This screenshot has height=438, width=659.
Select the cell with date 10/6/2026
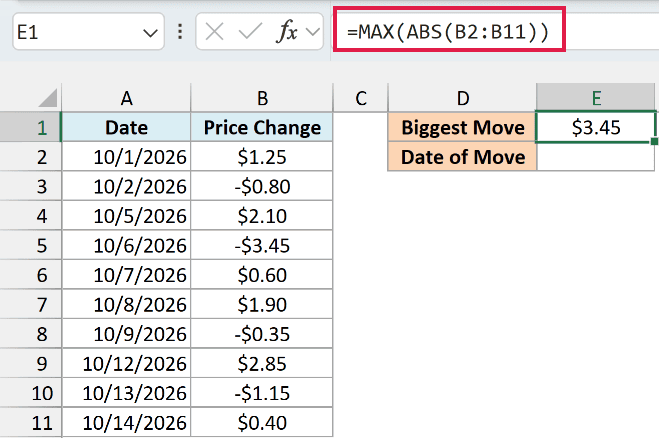point(126,245)
